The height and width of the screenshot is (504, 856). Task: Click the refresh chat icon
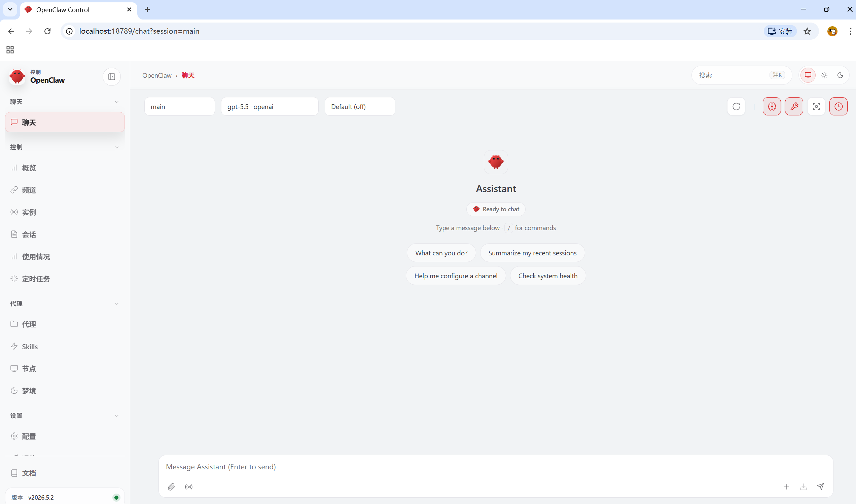(x=736, y=107)
